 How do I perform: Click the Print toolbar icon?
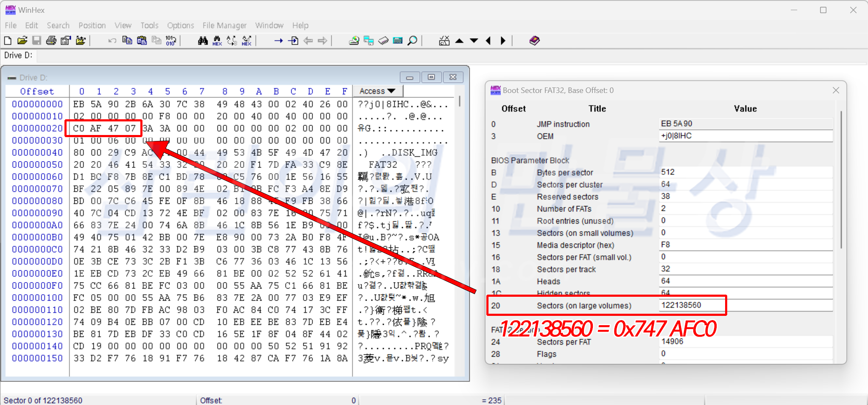[51, 41]
